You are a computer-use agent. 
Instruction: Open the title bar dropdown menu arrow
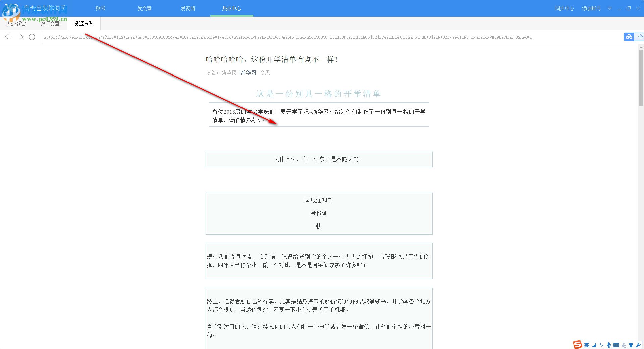610,8
